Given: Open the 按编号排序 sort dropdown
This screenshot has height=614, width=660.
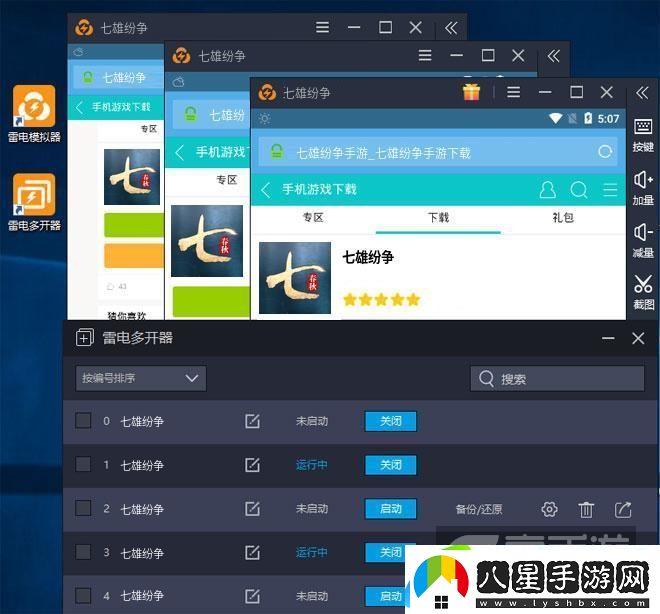Looking at the screenshot, I should pyautogui.click(x=141, y=378).
